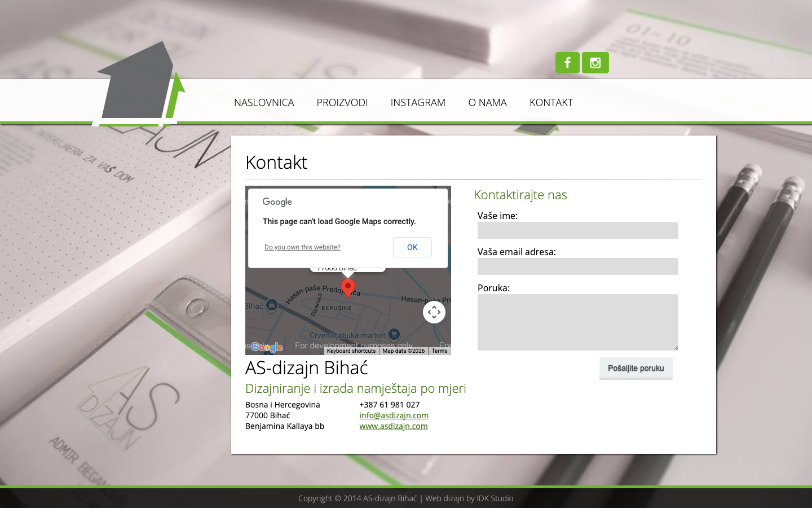Screen dimensions: 812x508
Task: Open info@asdizajn.com email link
Action: 394,415
